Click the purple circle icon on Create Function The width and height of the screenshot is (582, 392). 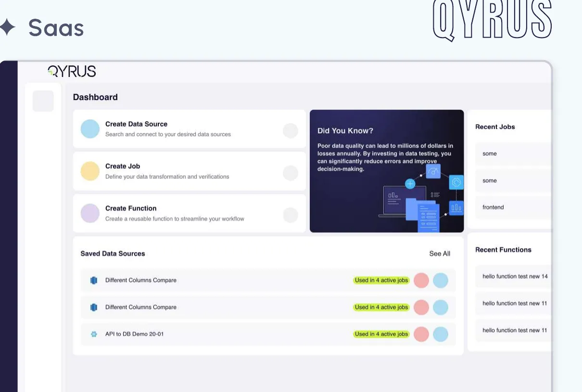(x=90, y=213)
